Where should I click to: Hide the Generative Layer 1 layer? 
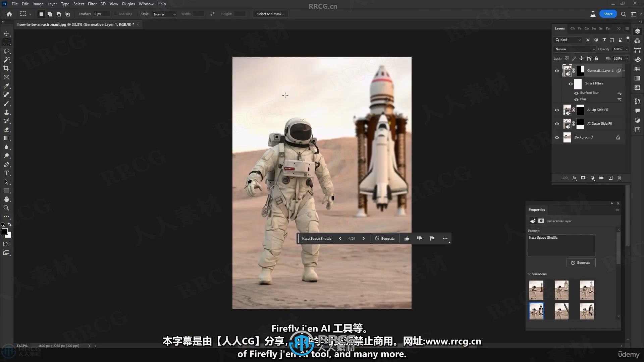(x=557, y=71)
